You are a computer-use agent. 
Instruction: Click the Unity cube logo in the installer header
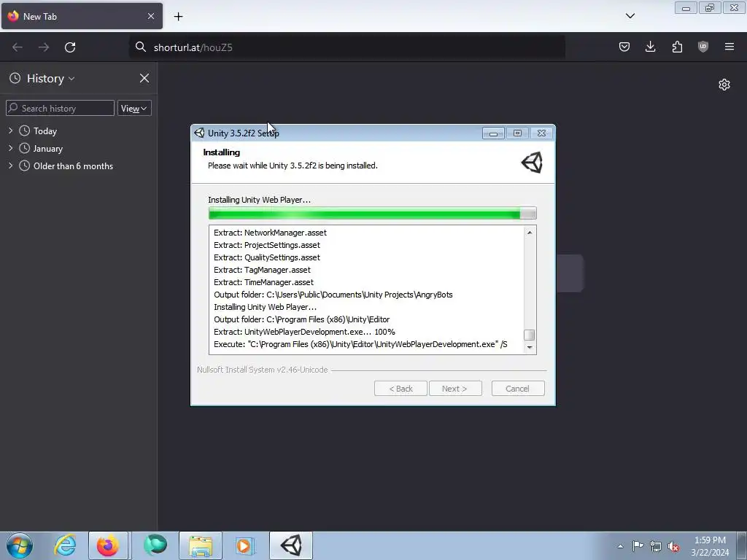pos(532,163)
